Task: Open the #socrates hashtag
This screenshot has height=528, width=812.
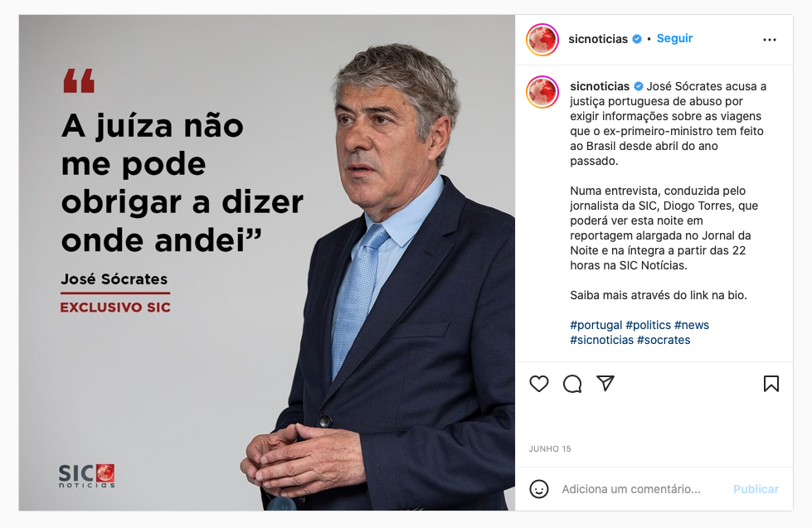Action: pyautogui.click(x=664, y=340)
